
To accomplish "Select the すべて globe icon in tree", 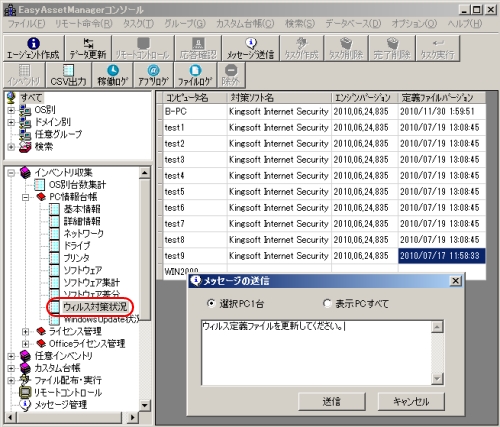I will coord(11,97).
